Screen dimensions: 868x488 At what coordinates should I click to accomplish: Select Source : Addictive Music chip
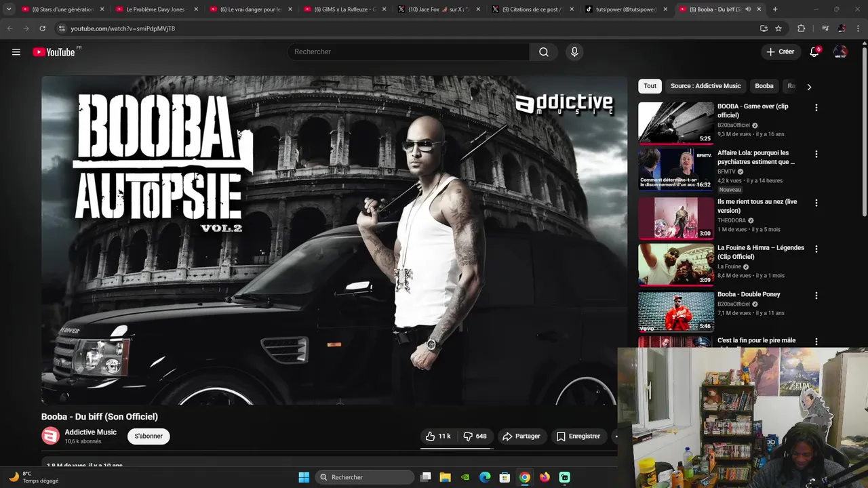coord(705,86)
